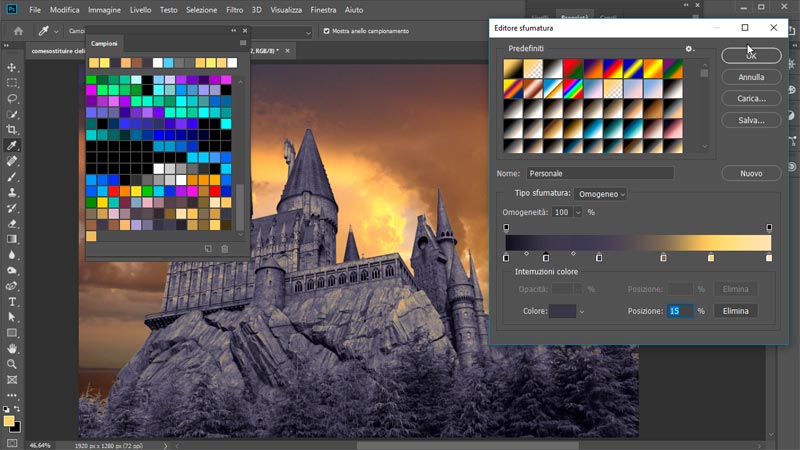Select the Eyedropper tool in toolbar
Viewport: 800px width, 450px height.
12,145
